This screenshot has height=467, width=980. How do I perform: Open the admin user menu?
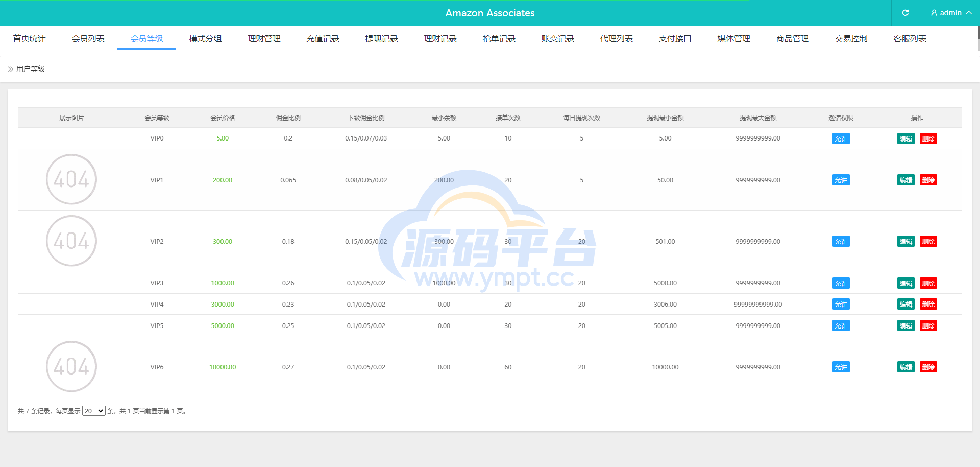point(950,13)
